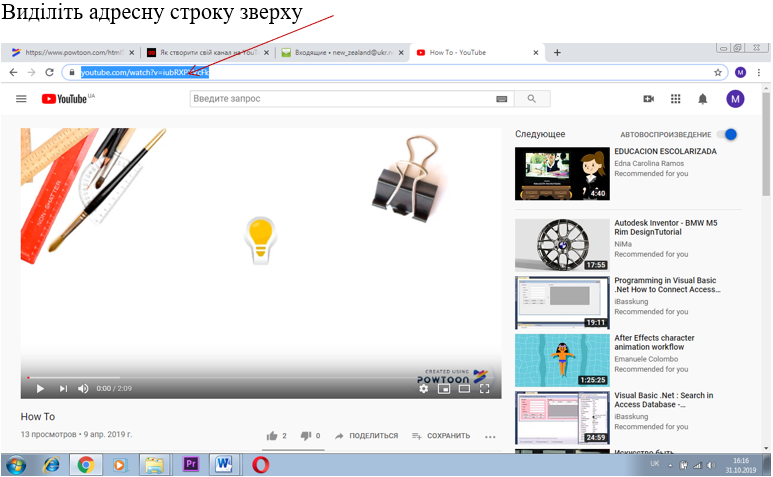This screenshot has width=773, height=477.
Task: Open the EDUCACION ESCOLARIZADA thumbnail
Action: click(x=562, y=173)
